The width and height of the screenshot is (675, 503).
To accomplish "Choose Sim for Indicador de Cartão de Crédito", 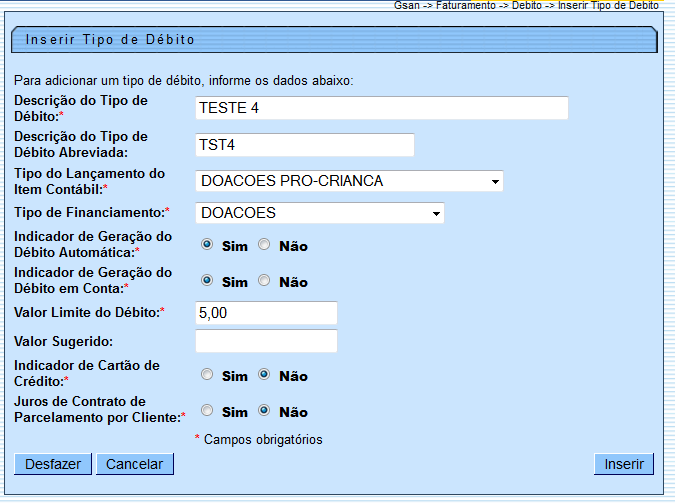I will pos(206,374).
